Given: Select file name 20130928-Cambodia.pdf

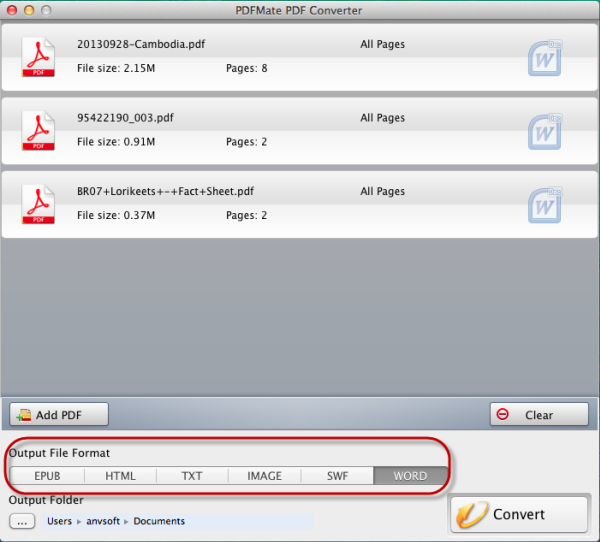Looking at the screenshot, I should tap(141, 44).
